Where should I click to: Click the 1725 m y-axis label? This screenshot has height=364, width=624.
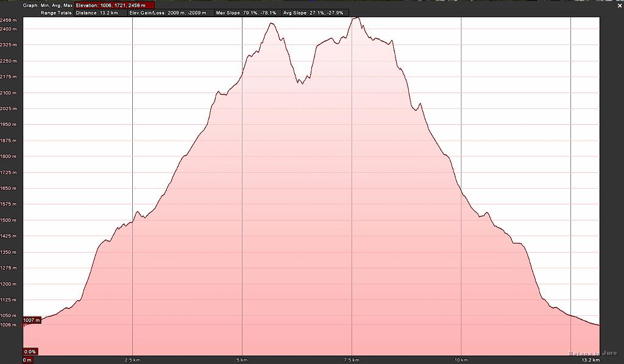(x=9, y=172)
